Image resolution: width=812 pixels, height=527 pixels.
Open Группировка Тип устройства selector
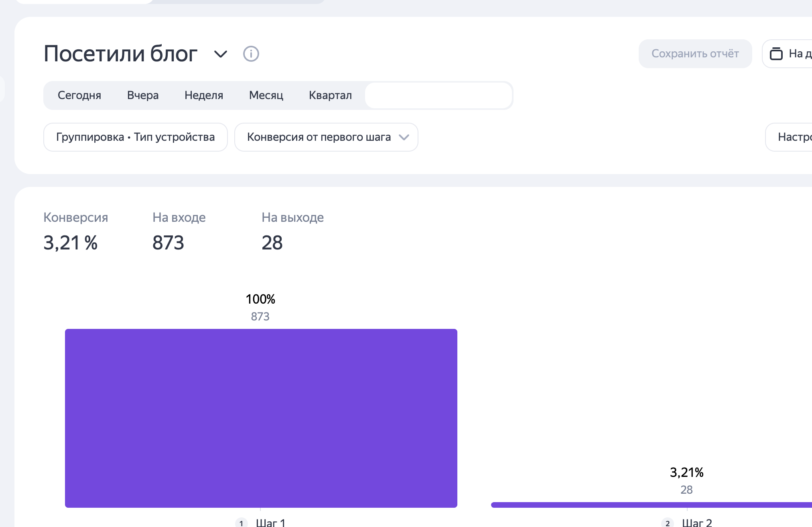tap(136, 137)
